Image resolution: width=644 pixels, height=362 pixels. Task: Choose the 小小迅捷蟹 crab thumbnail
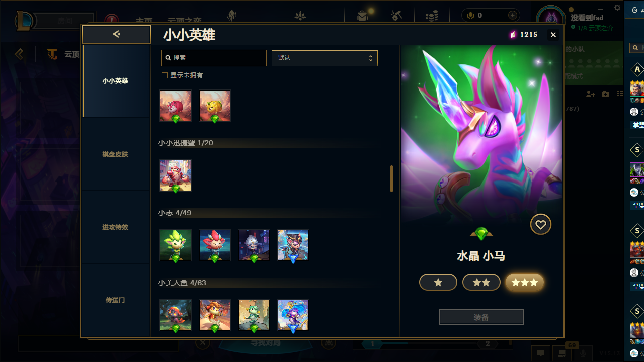pos(176,175)
